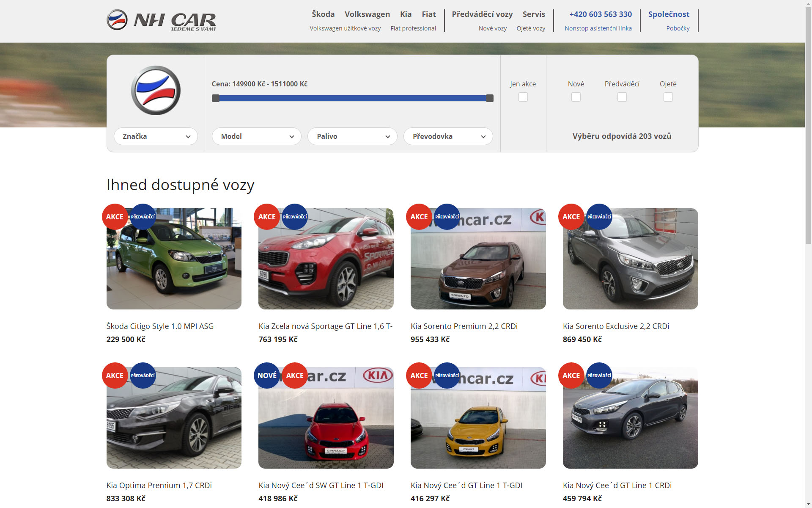
Task: Open the Palivo fuel dropdown
Action: 352,136
